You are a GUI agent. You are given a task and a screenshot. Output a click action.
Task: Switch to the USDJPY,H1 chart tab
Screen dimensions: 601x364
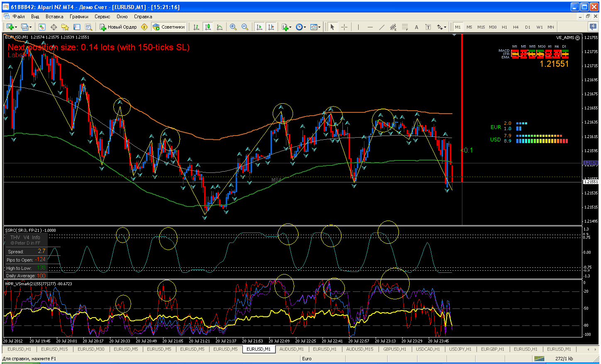460,349
